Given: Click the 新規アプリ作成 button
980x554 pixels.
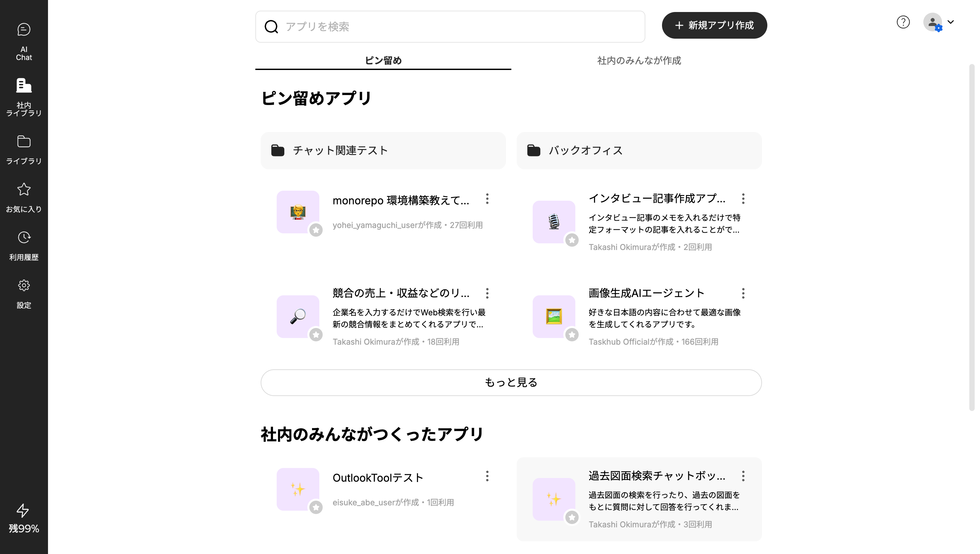Looking at the screenshot, I should click(x=714, y=25).
